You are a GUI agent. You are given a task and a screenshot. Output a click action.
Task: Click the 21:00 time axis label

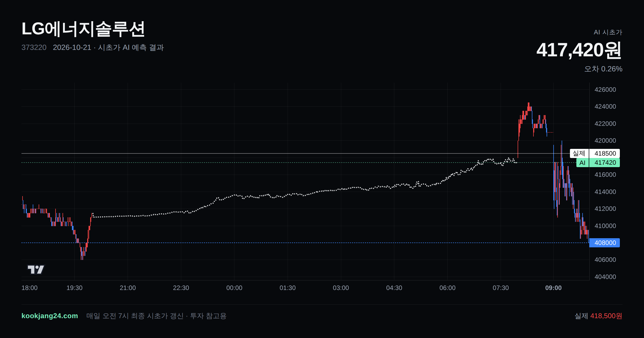click(128, 288)
